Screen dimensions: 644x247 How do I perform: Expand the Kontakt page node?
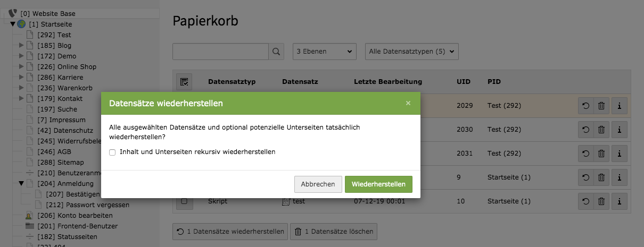[21, 98]
